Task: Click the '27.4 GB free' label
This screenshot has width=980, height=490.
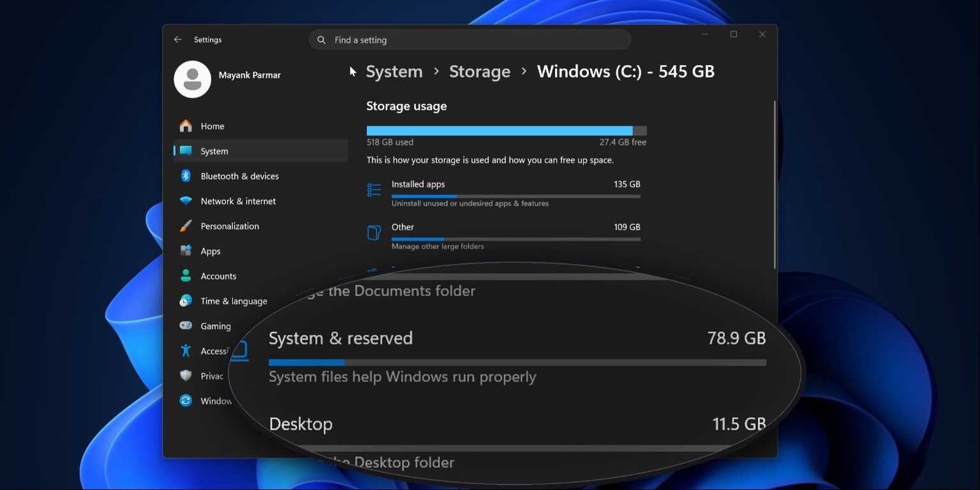Action: 623,142
